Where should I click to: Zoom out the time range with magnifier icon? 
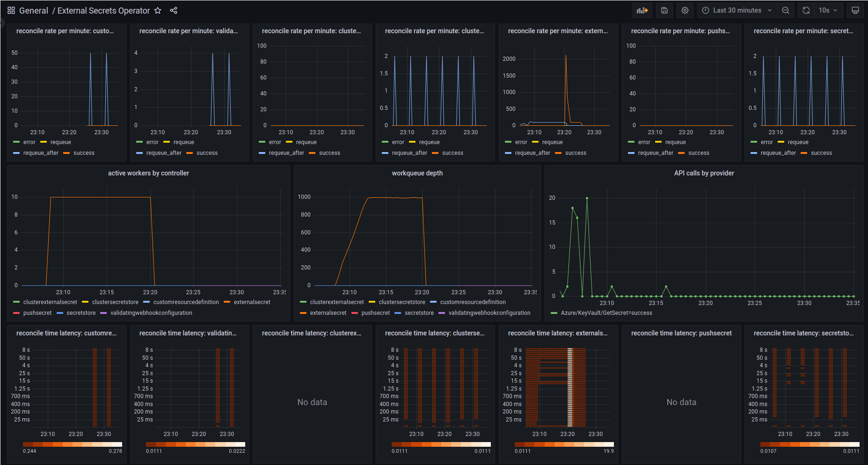(x=786, y=10)
